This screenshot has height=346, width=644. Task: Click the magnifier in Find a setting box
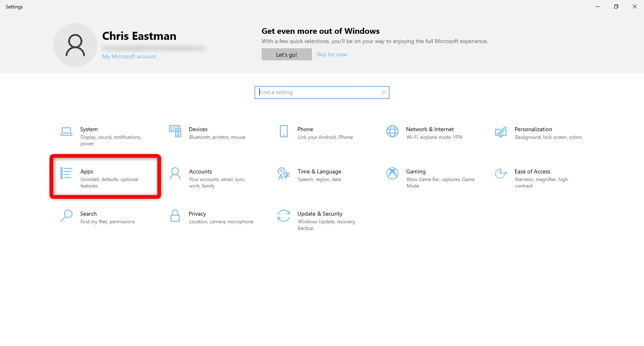tap(384, 93)
